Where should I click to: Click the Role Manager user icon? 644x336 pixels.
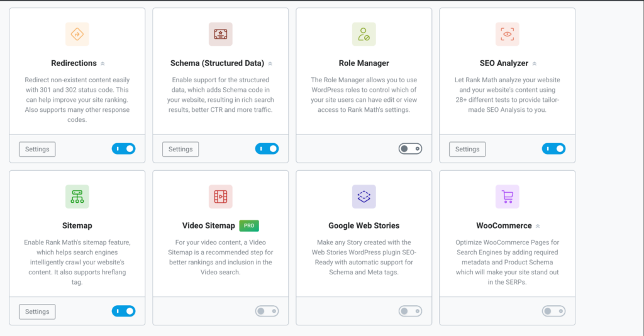(364, 34)
